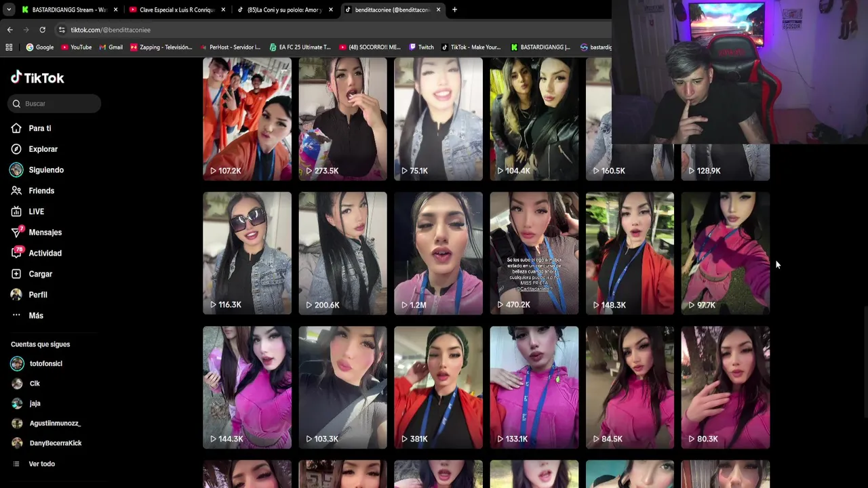
Task: Open video with 80.3K views
Action: pos(726,388)
